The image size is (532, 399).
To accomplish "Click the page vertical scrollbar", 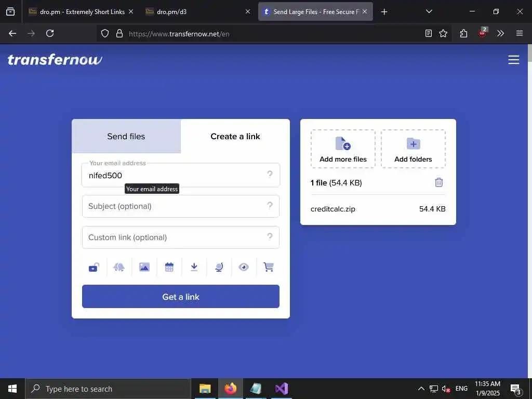I will click(529, 210).
